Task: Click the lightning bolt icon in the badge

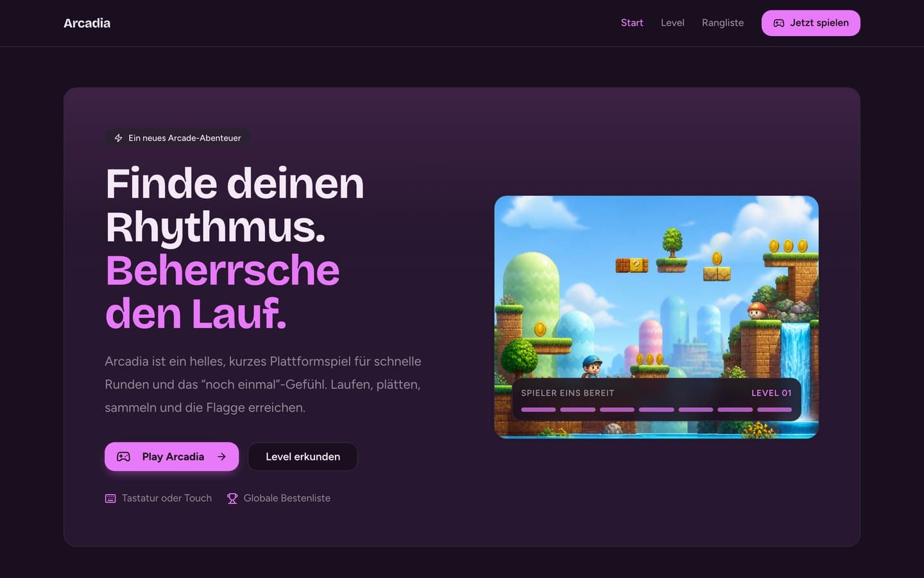Action: pyautogui.click(x=118, y=138)
